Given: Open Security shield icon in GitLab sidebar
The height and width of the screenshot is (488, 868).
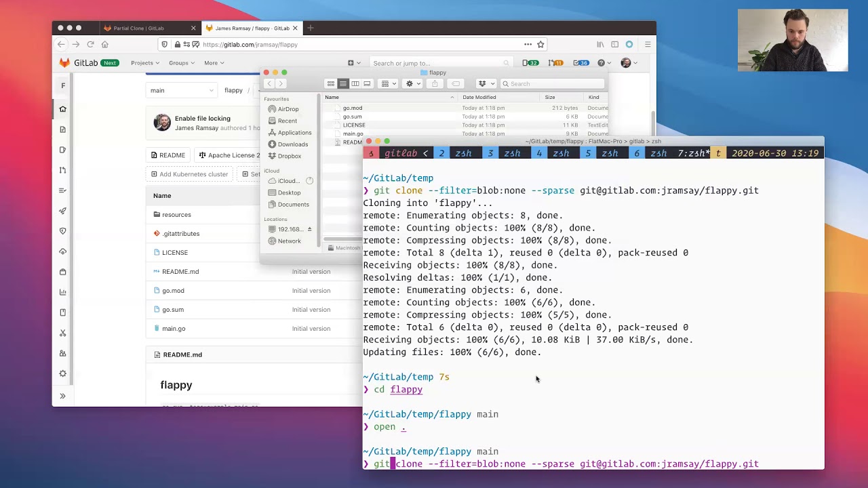Looking at the screenshot, I should click(x=62, y=231).
